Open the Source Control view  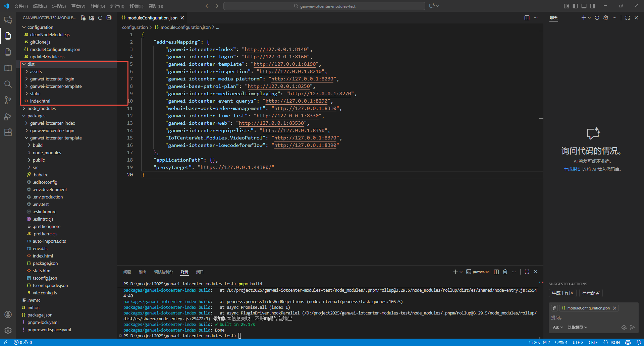click(8, 100)
